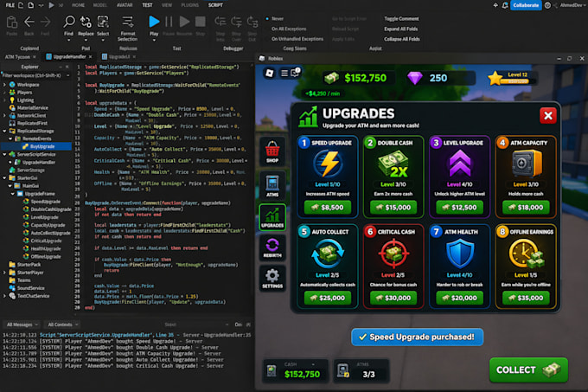588x392 pixels.
Task: Collapse the StarterGui node in Explorer
Action: [x=4, y=177]
